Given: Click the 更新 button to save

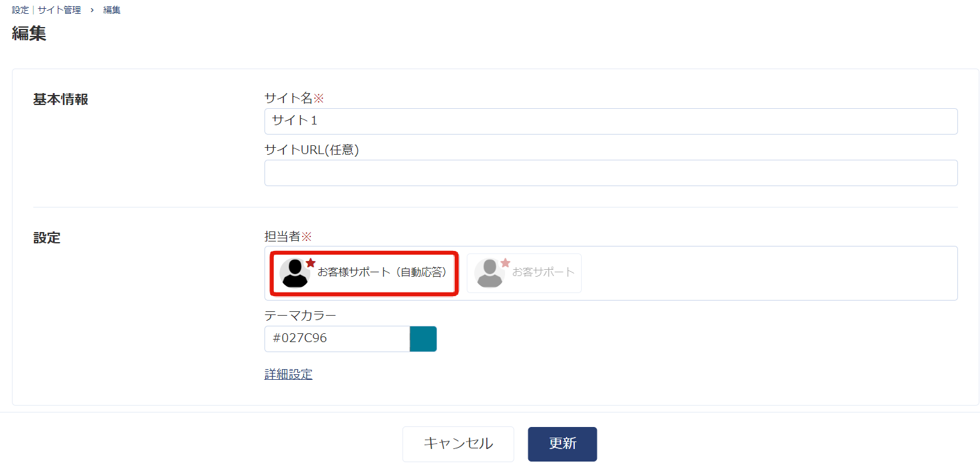Looking at the screenshot, I should click(562, 444).
